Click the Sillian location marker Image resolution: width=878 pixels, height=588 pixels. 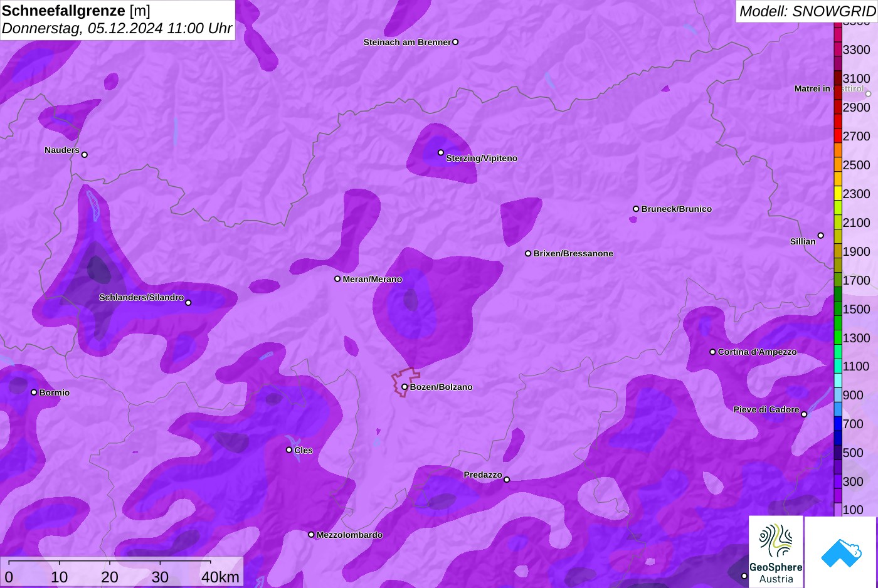tap(821, 236)
